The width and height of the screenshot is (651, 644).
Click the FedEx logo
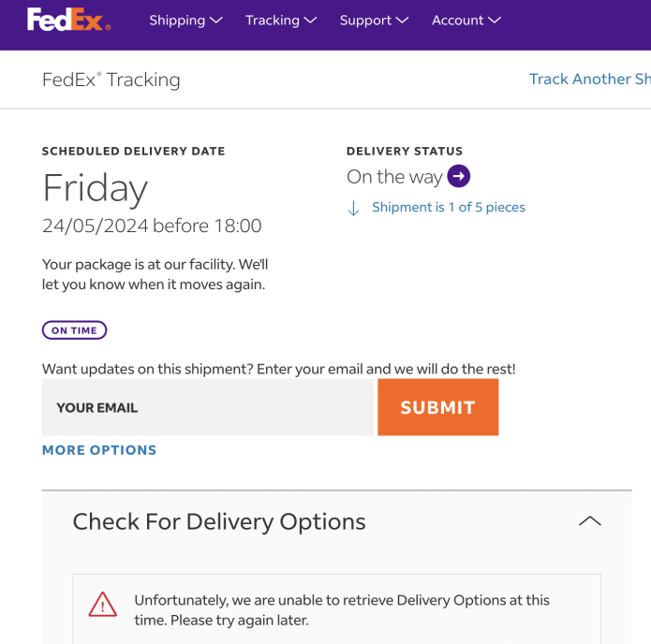pos(68,20)
